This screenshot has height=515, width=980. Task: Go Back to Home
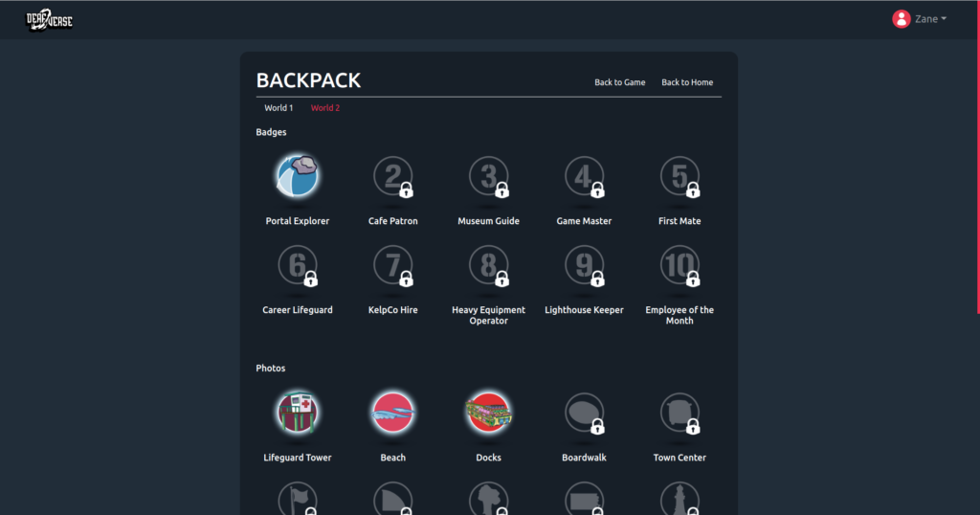point(687,82)
